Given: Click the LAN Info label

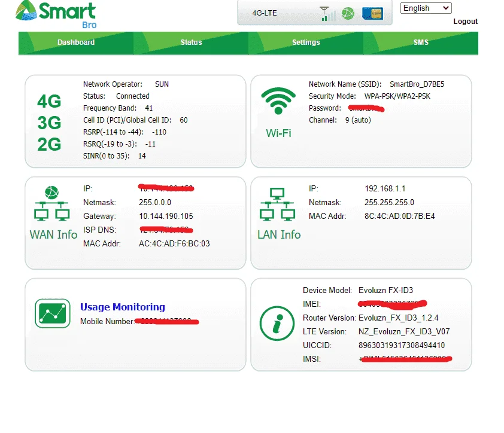Looking at the screenshot, I should (279, 234).
